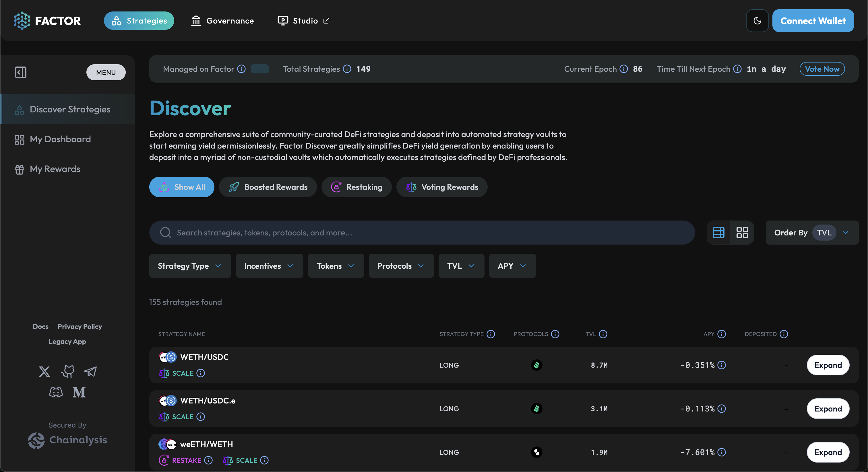Switch to grid card view
The image size is (868, 472).
click(742, 233)
